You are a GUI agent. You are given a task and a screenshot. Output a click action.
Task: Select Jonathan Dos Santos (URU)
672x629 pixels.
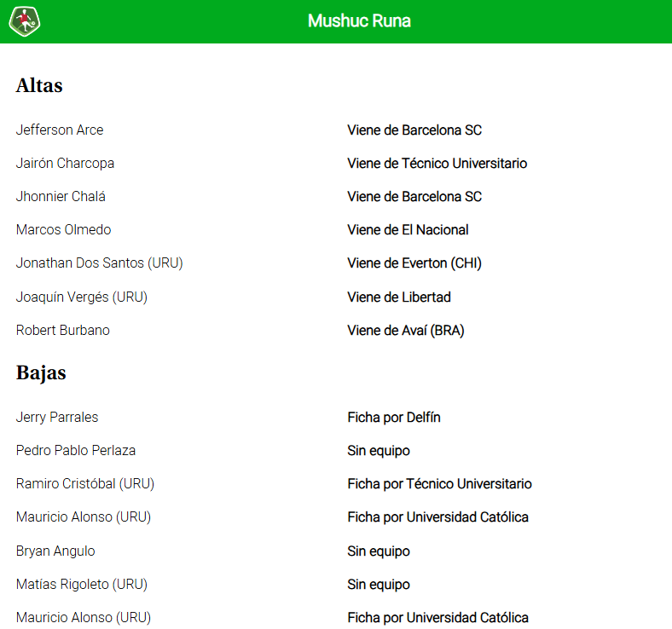(x=100, y=263)
